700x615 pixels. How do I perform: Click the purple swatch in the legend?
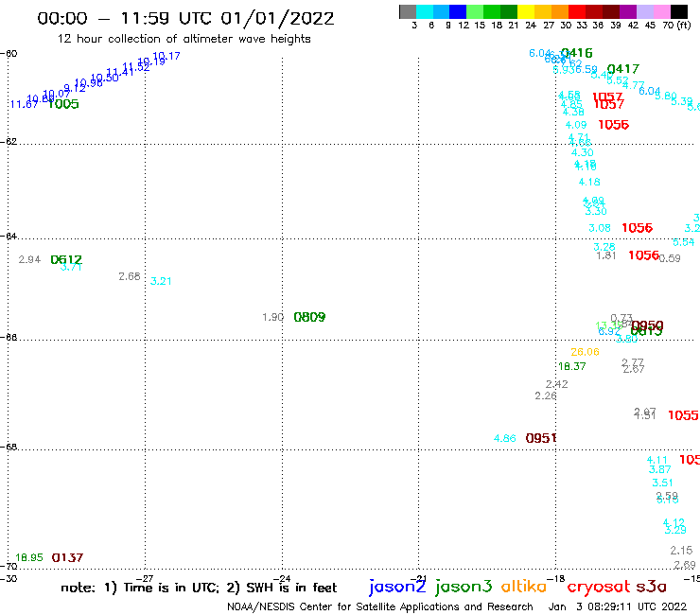pyautogui.click(x=628, y=11)
